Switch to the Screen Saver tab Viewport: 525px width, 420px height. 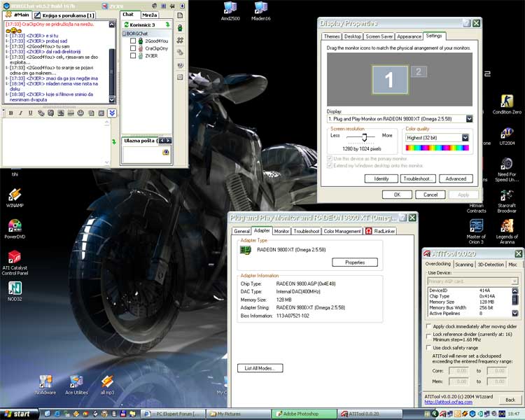(379, 36)
